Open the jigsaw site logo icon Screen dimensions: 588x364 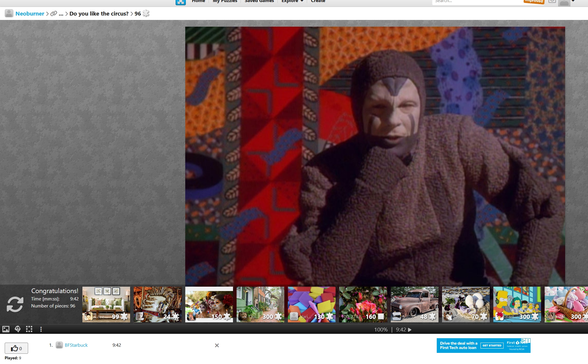[x=181, y=2]
